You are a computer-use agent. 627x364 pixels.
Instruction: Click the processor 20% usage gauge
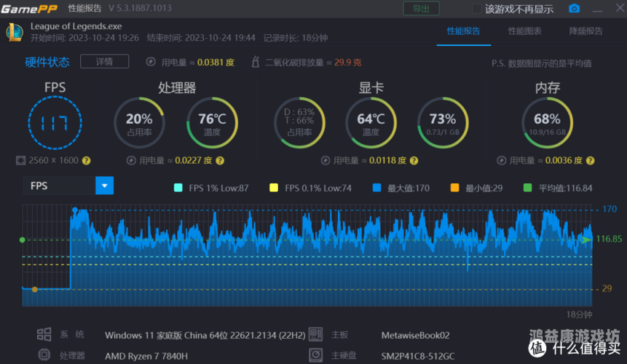tap(139, 122)
